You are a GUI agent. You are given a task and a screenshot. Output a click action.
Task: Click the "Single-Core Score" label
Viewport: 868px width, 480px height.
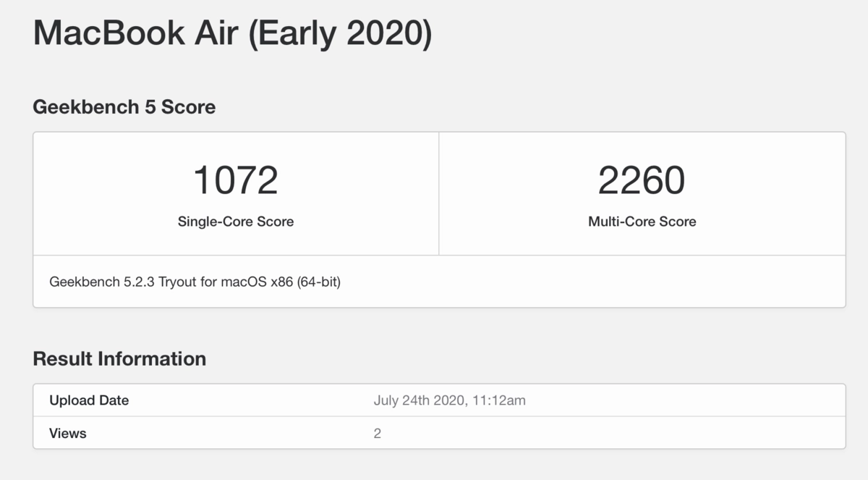pyautogui.click(x=236, y=222)
